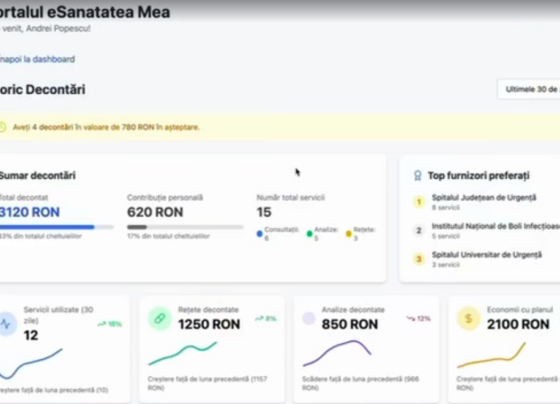
Task: Click the blue Total decontat progress bar
Action: point(56,227)
